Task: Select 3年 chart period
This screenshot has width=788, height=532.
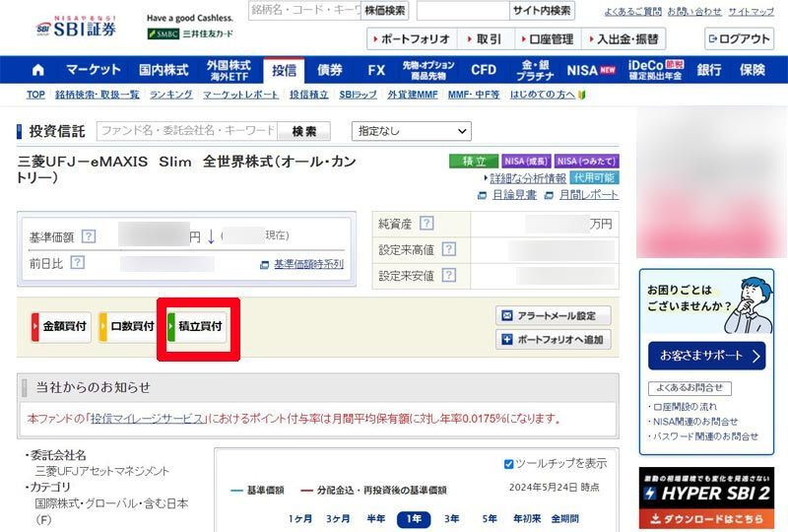Action: [451, 518]
